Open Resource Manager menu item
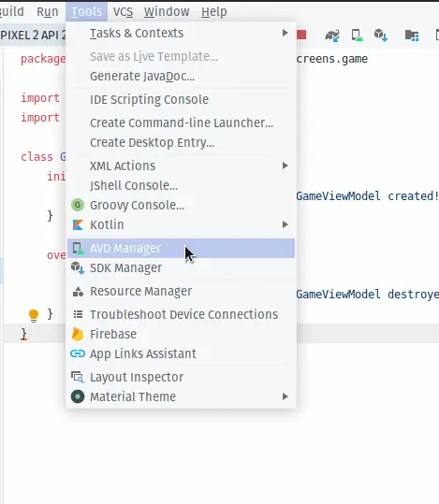Image resolution: width=439 pixels, height=504 pixels. pyautogui.click(x=181, y=291)
